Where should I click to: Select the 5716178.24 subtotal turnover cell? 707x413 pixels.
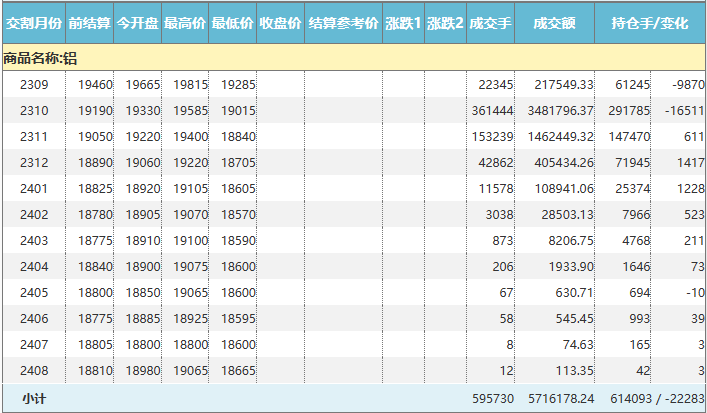(559, 398)
